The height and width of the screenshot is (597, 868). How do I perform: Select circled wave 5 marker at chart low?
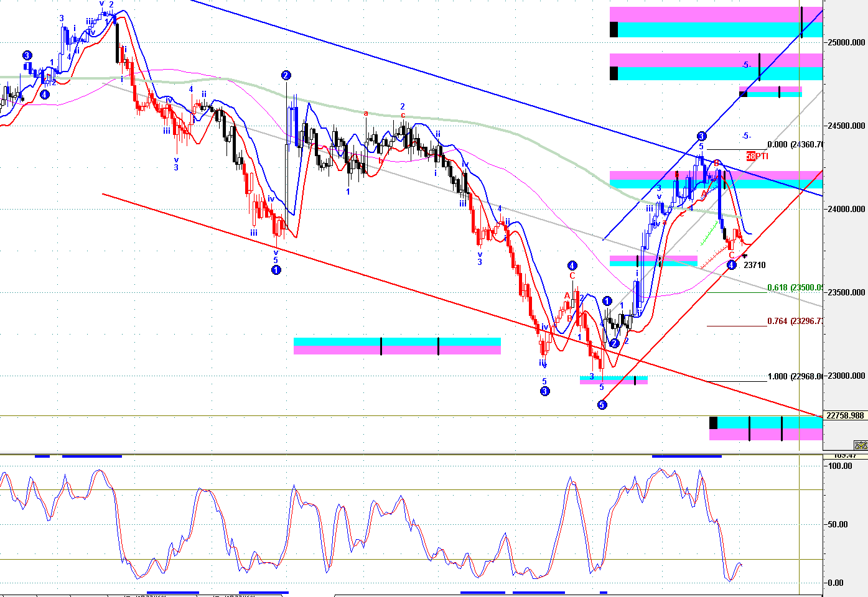click(x=602, y=405)
